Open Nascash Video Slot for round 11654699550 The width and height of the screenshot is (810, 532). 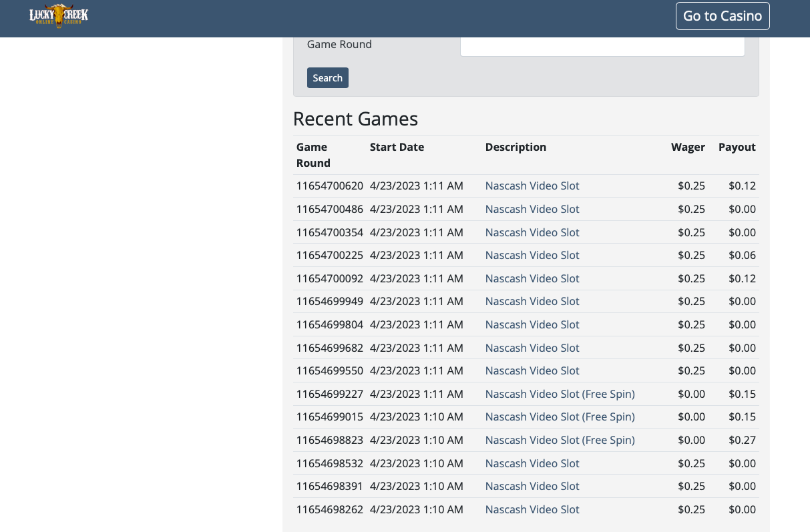point(532,370)
